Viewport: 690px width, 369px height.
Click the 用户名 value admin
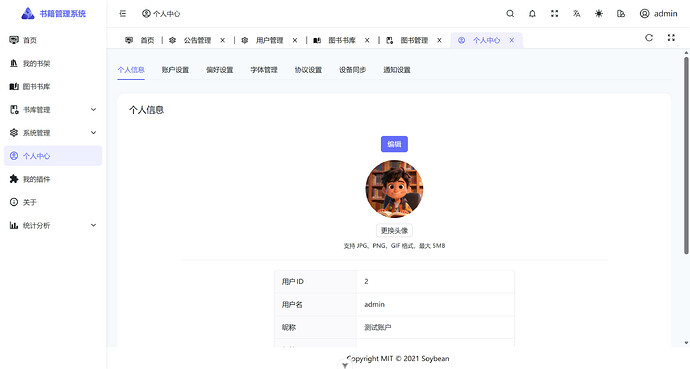(x=374, y=304)
